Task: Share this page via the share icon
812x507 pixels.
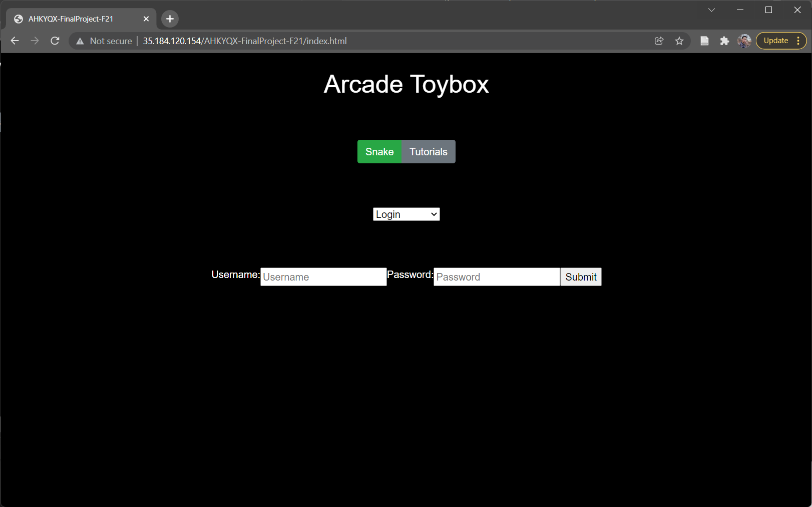Action: (659, 41)
